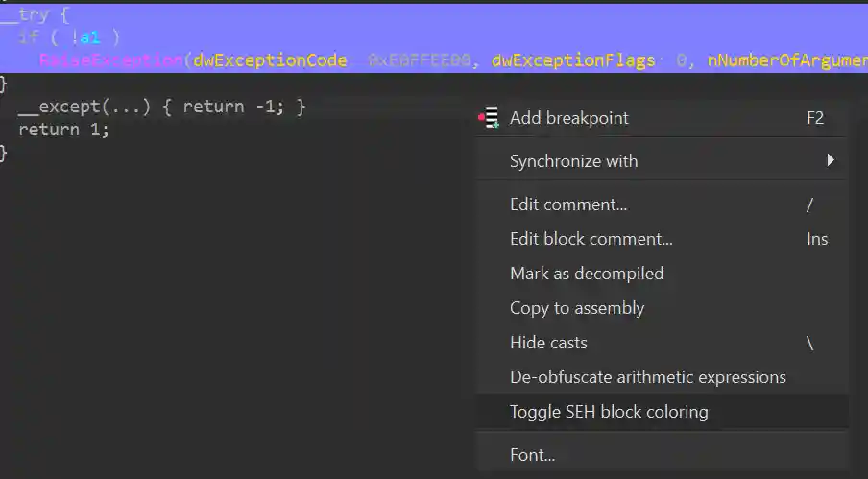The image size is (868, 479).
Task: Open the Synchronize with submenu
Action: (573, 161)
